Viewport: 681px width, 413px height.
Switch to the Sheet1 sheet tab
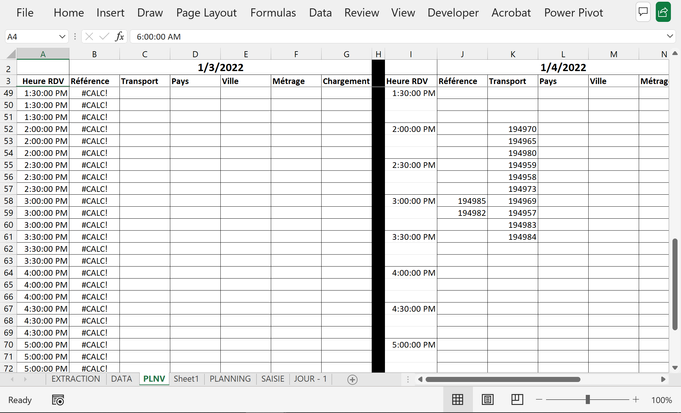click(186, 379)
